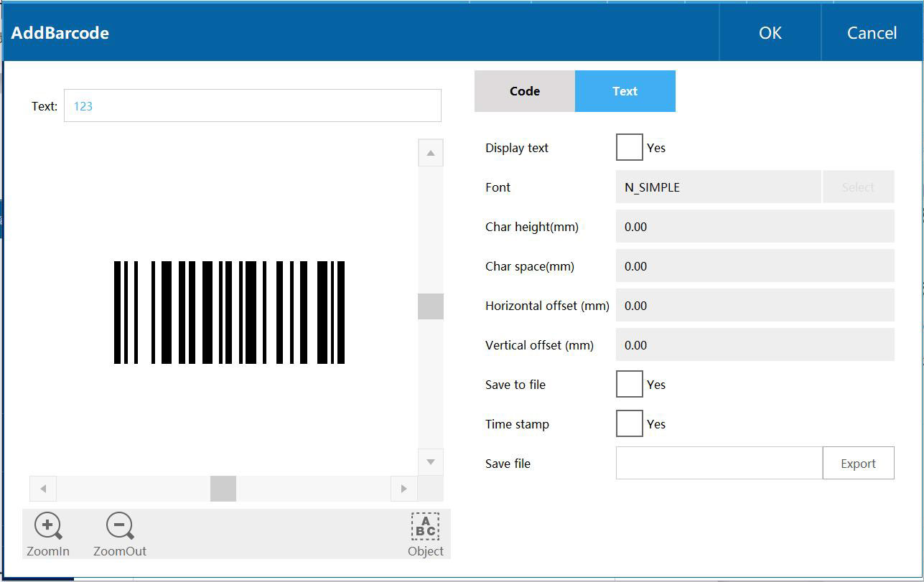Click the Horizontal offset (mm) label

coord(547,306)
